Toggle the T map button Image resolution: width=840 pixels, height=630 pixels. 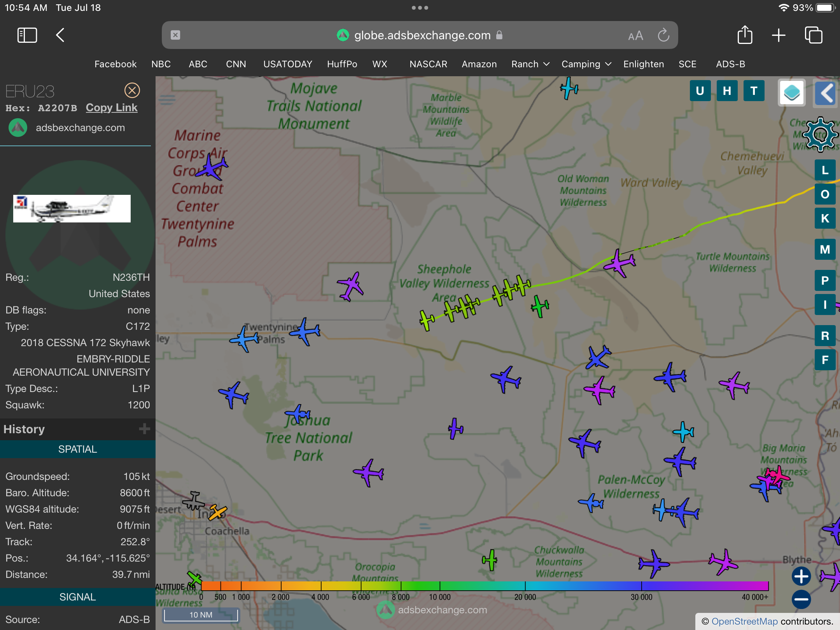click(x=754, y=91)
